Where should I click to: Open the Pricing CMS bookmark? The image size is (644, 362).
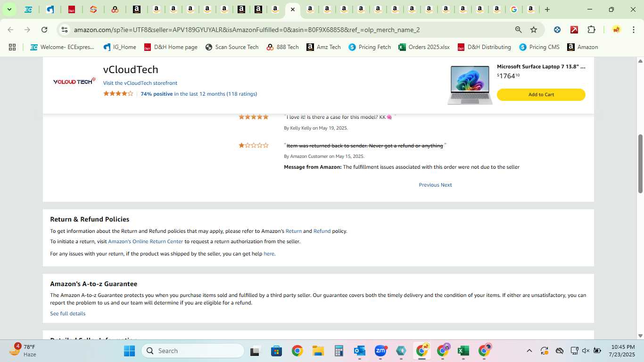[x=539, y=47]
